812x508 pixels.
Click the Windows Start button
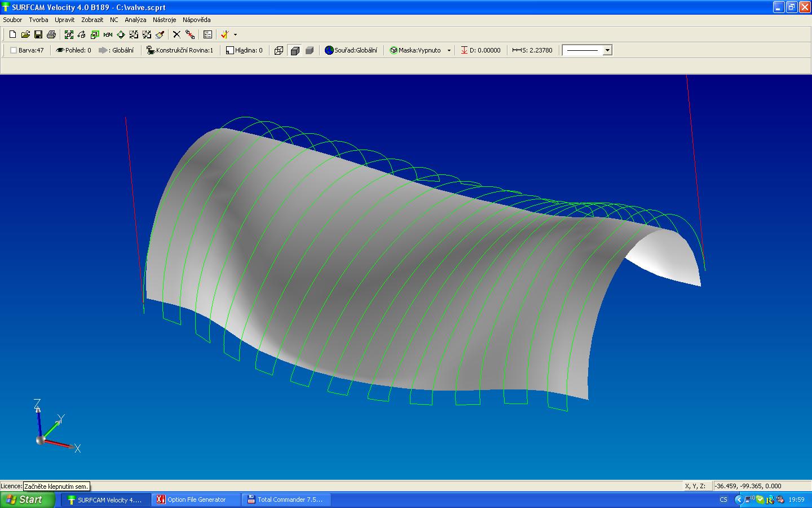[28, 500]
